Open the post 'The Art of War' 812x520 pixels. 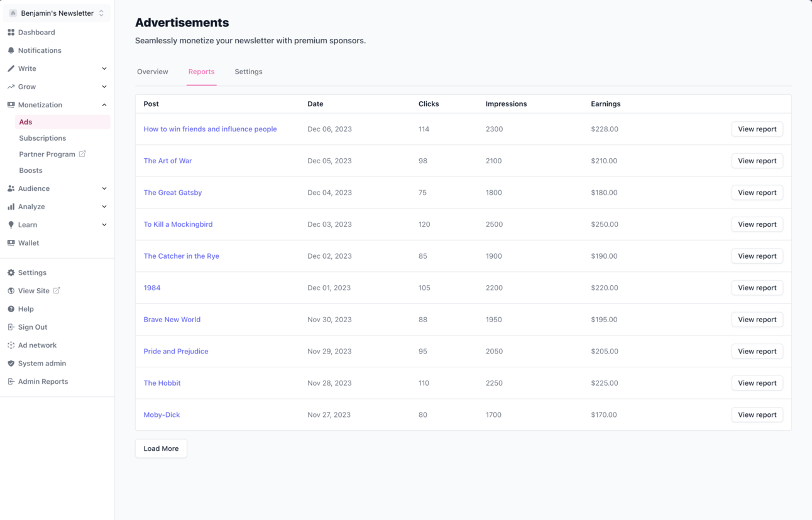(168, 161)
